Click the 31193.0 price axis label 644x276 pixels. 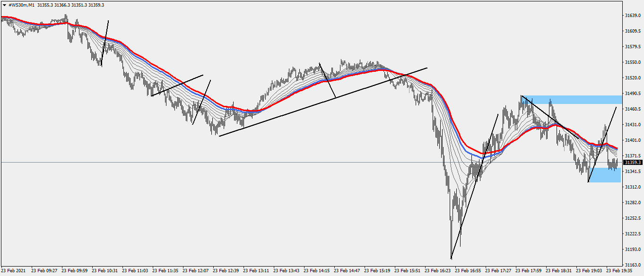tap(633, 250)
